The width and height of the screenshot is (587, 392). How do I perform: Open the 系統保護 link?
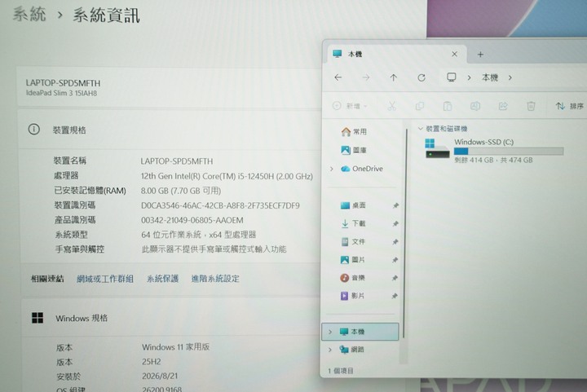[162, 279]
